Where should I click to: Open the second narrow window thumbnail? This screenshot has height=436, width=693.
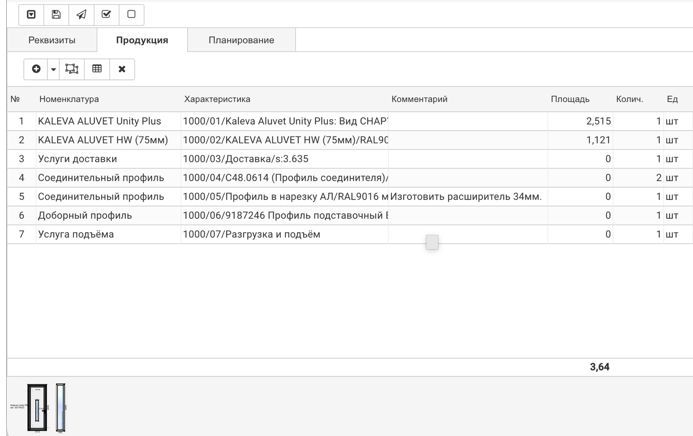point(61,407)
